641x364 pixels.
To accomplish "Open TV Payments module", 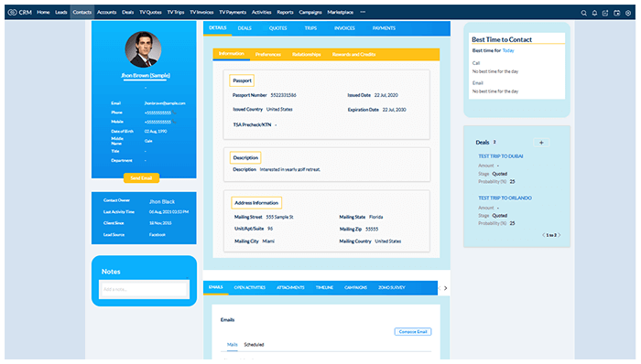I will tap(233, 12).
